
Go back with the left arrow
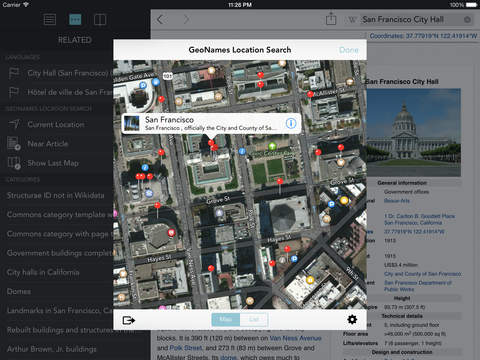(x=160, y=20)
